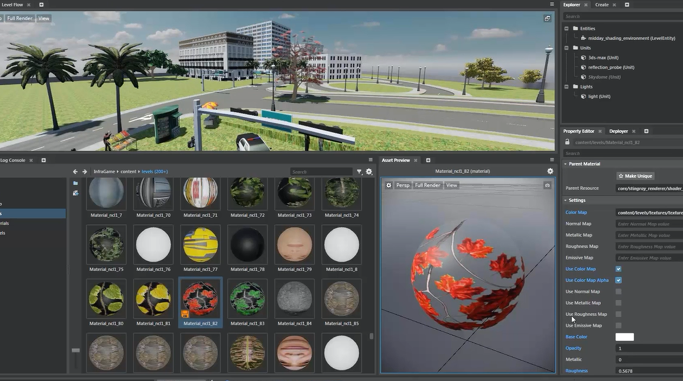
Task: Click the preview viewport camera icon
Action: click(x=547, y=185)
